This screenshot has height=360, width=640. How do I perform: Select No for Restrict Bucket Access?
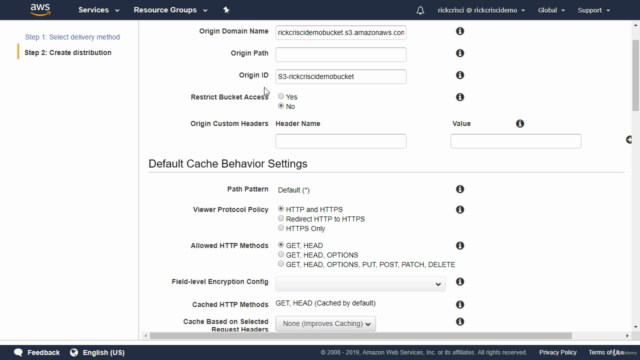click(x=281, y=106)
